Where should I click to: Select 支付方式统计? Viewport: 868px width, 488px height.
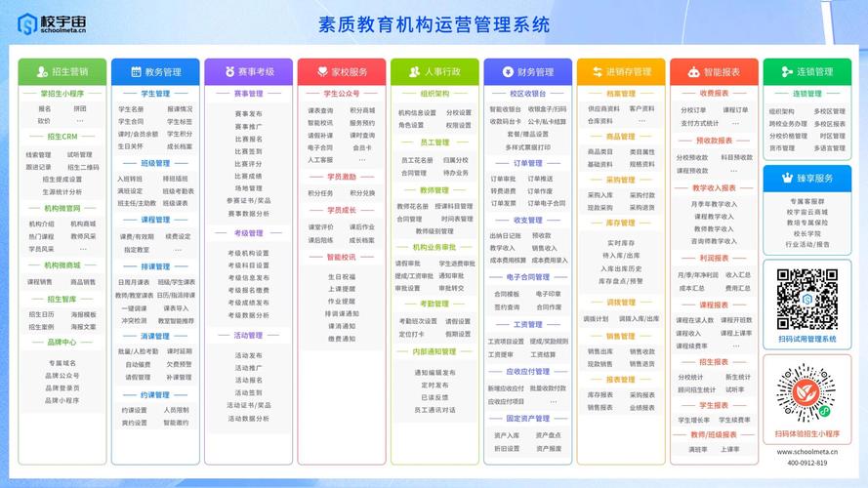pyautogui.click(x=700, y=123)
